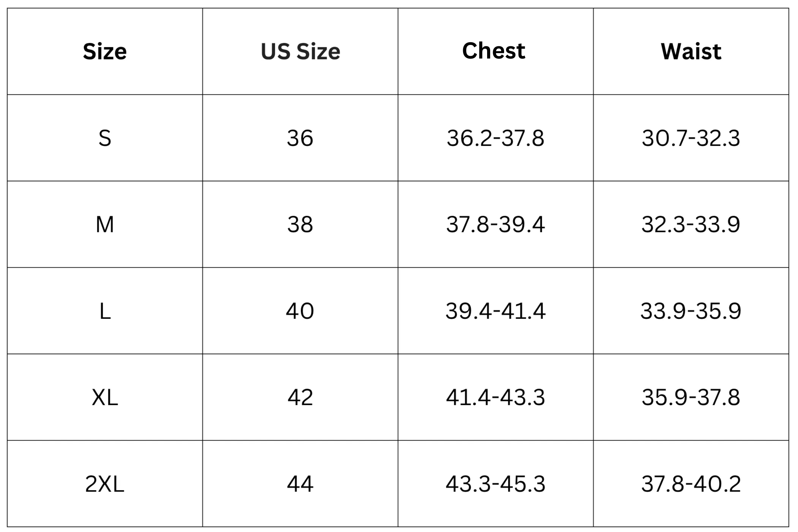
Task: Select chest measurement 39.4-41.4
Action: tap(495, 311)
